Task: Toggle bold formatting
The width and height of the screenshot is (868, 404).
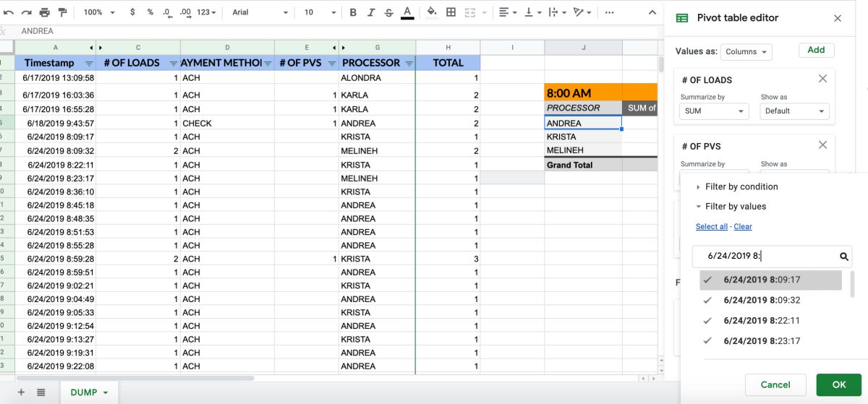Action: point(353,12)
